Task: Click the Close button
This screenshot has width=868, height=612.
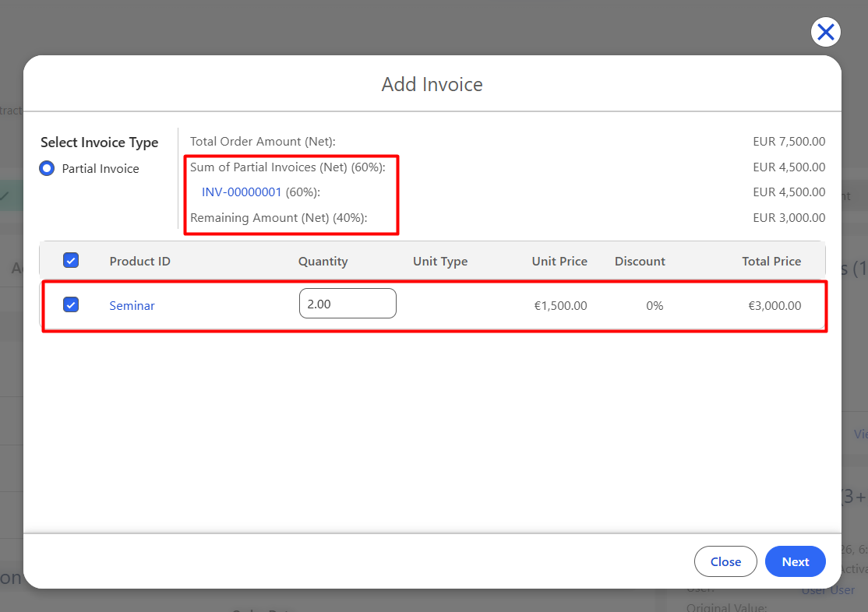Action: point(725,561)
